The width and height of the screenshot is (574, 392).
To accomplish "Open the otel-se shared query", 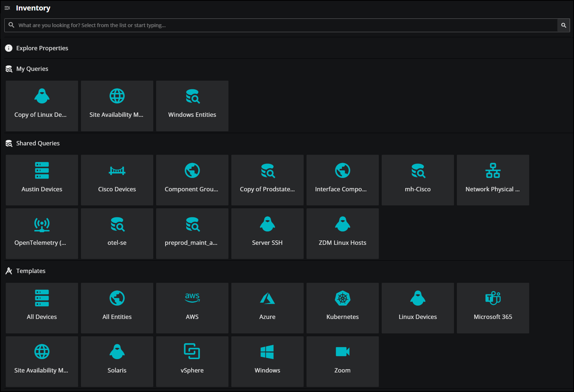I will pos(117,234).
